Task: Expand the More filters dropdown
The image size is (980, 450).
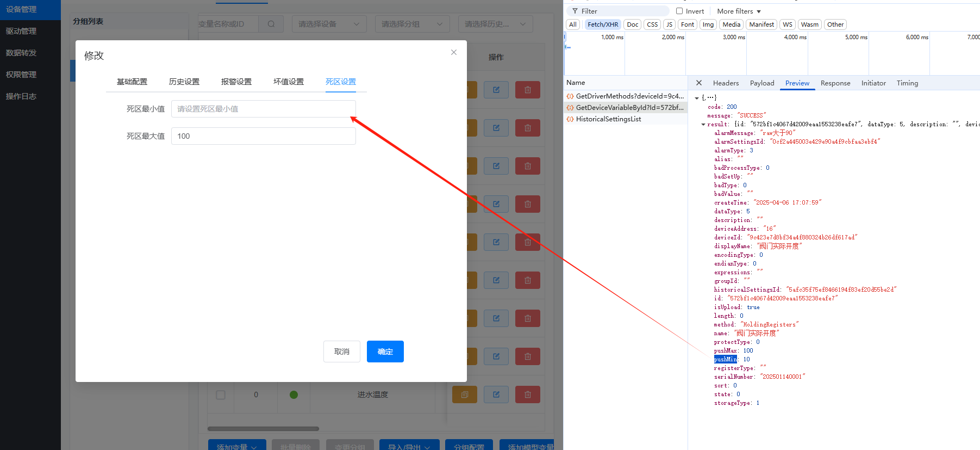Action: tap(739, 11)
